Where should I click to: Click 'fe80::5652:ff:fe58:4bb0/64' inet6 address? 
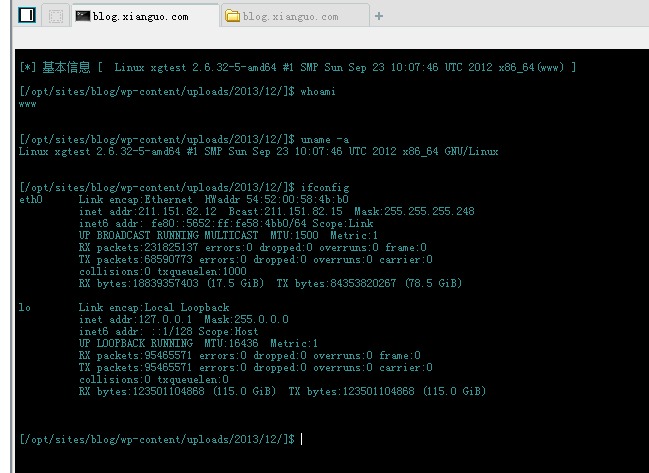(x=229, y=223)
